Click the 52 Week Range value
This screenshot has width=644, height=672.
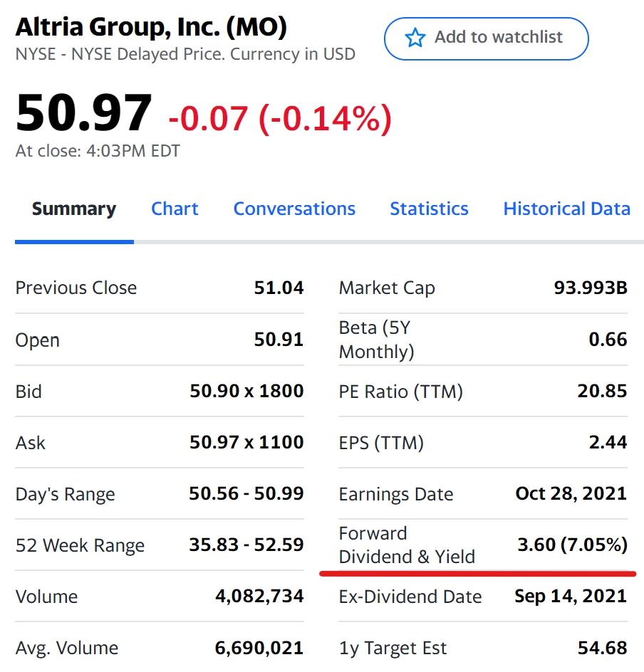(x=246, y=545)
